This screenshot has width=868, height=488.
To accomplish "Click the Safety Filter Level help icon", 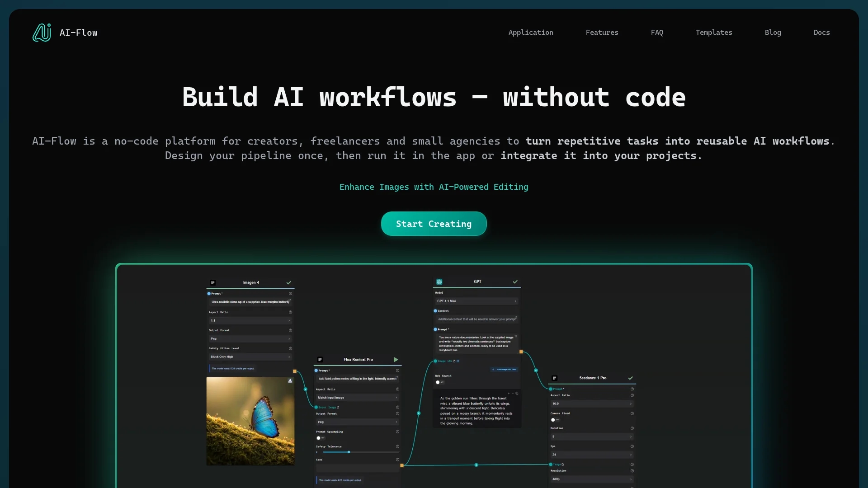I will pos(290,348).
